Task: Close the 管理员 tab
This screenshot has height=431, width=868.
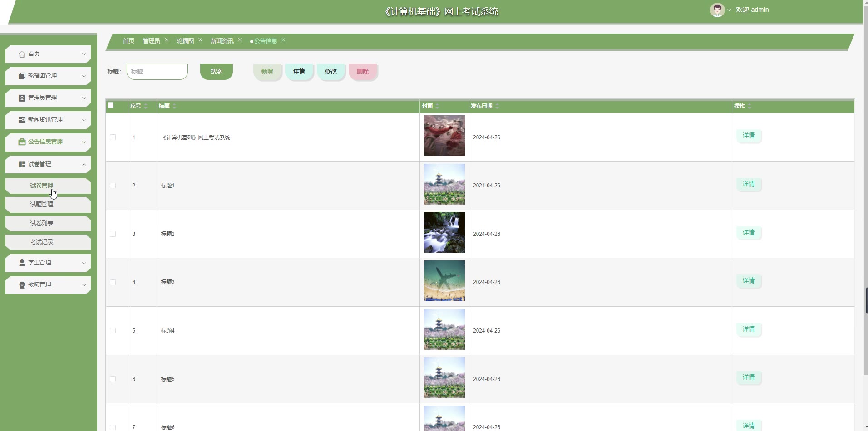Action: 167,40
